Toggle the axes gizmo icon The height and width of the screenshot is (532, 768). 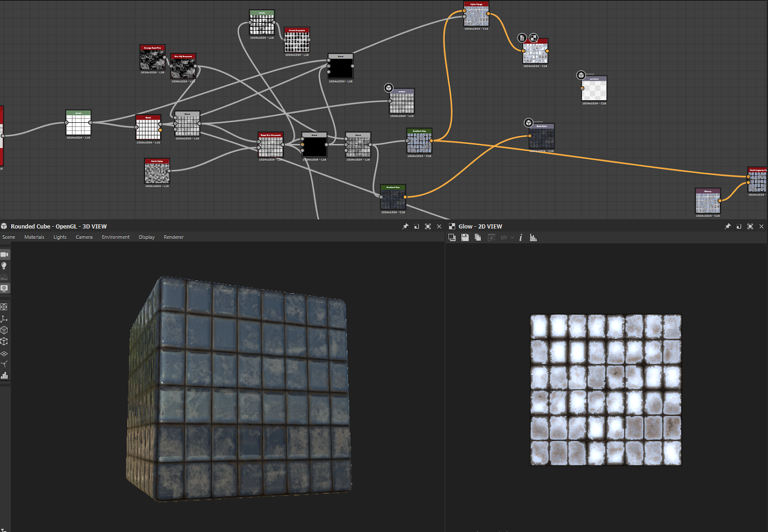point(4,319)
